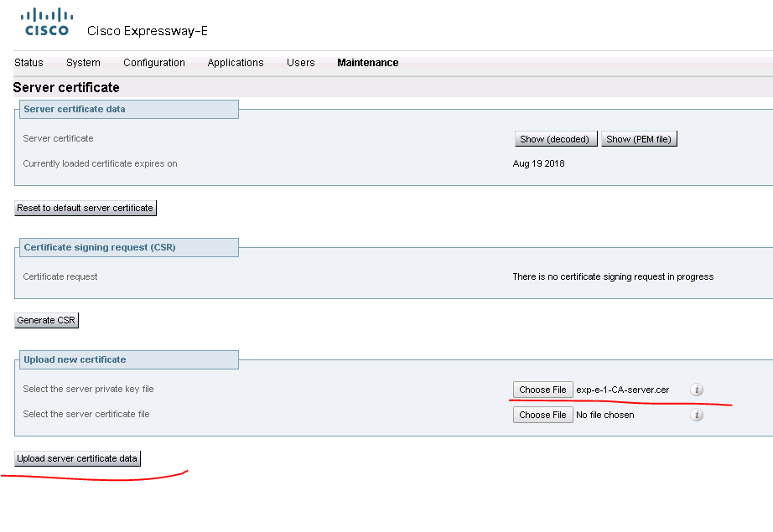This screenshot has height=532, width=773.
Task: Click the 'Upload new certificate' section title
Action: tap(75, 359)
